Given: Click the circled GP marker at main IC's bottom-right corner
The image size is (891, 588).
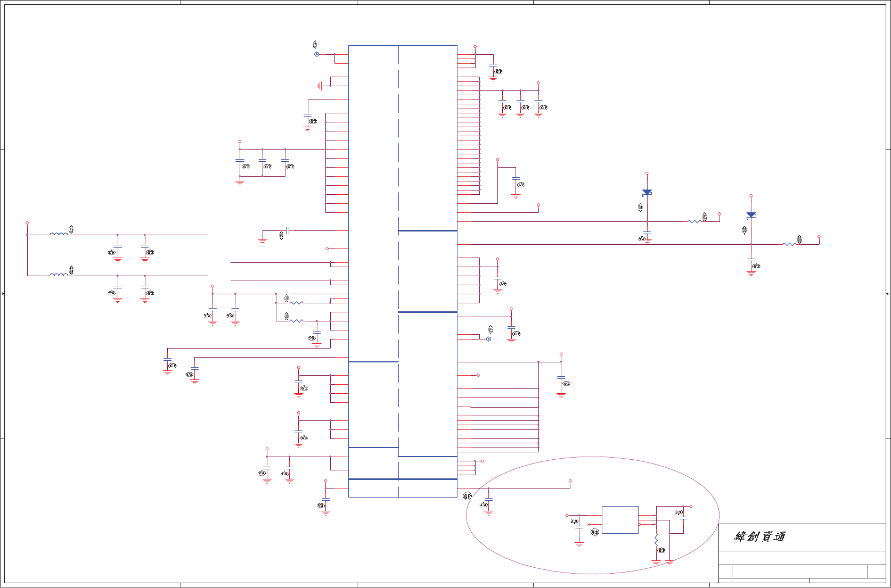Looking at the screenshot, I should [x=467, y=496].
